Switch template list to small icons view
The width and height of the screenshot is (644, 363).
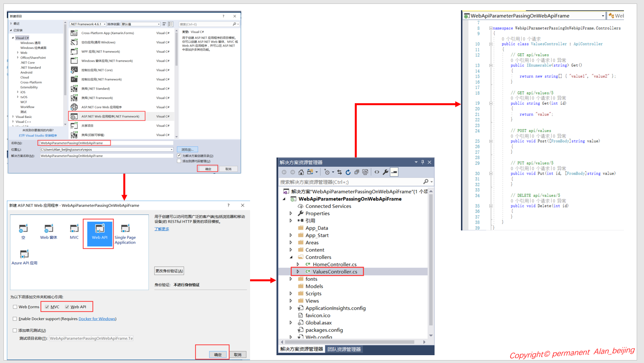[x=163, y=24]
